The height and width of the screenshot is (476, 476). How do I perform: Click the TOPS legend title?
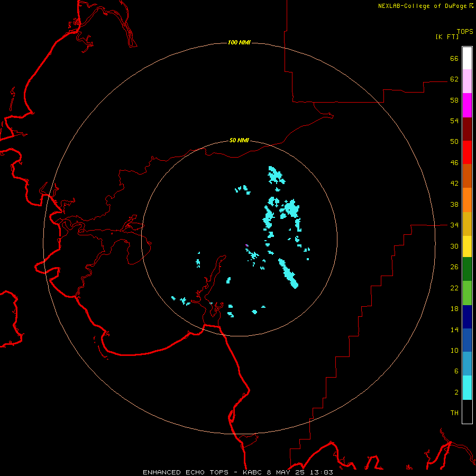[x=465, y=31]
